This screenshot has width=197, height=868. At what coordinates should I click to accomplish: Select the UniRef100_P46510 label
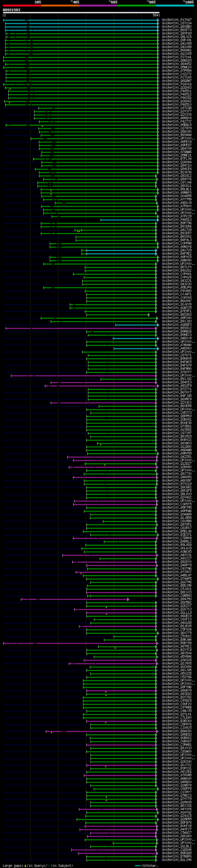click(x=177, y=104)
